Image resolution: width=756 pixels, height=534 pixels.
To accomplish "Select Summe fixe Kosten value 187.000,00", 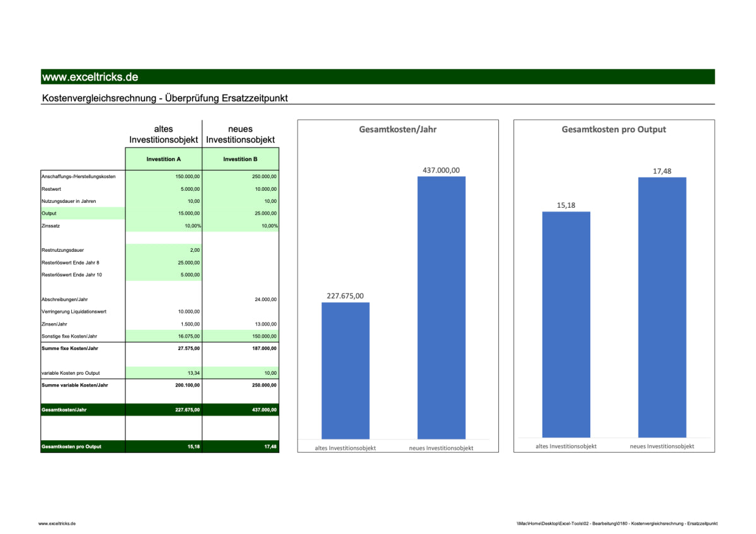I will [x=241, y=348].
